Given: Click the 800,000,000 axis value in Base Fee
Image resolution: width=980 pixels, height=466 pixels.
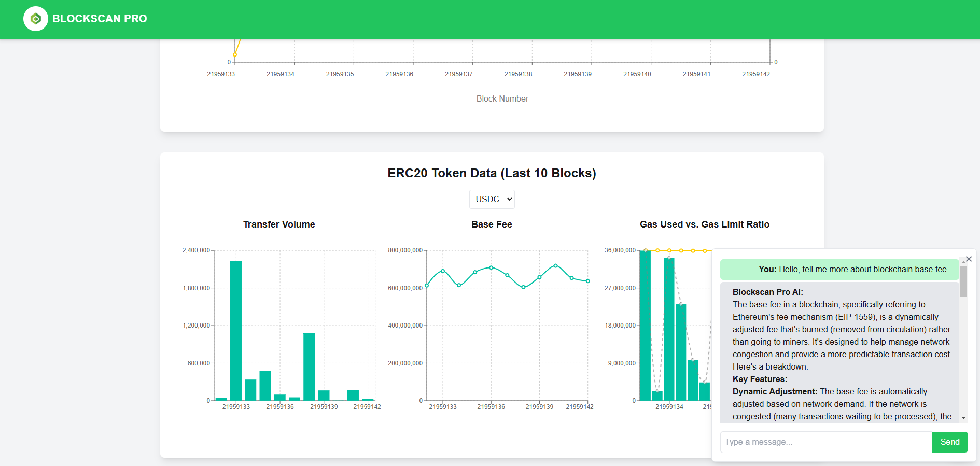Looking at the screenshot, I should [x=405, y=250].
